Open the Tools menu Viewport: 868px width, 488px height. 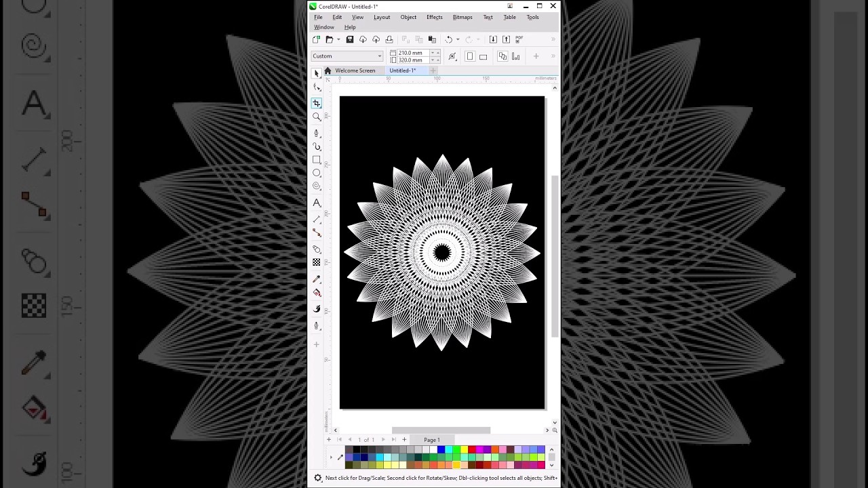click(x=533, y=17)
